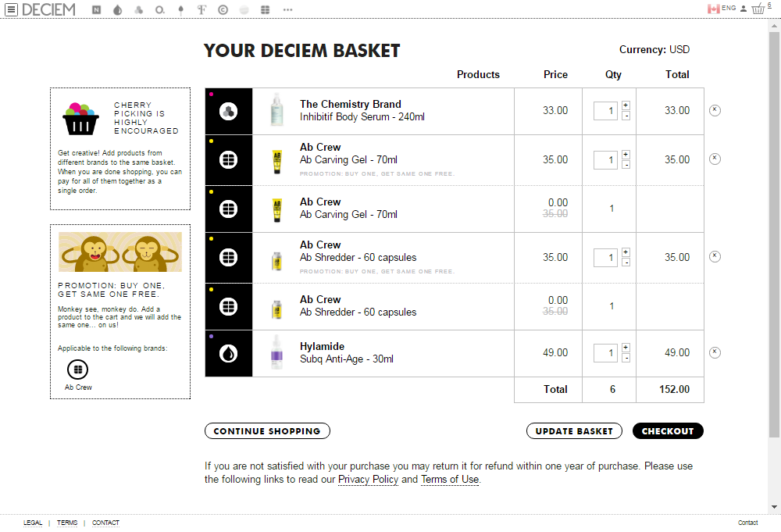Viewport: 781px width, 532px height.
Task: Edit quantity field for Subq Anti-Age
Action: click(605, 353)
